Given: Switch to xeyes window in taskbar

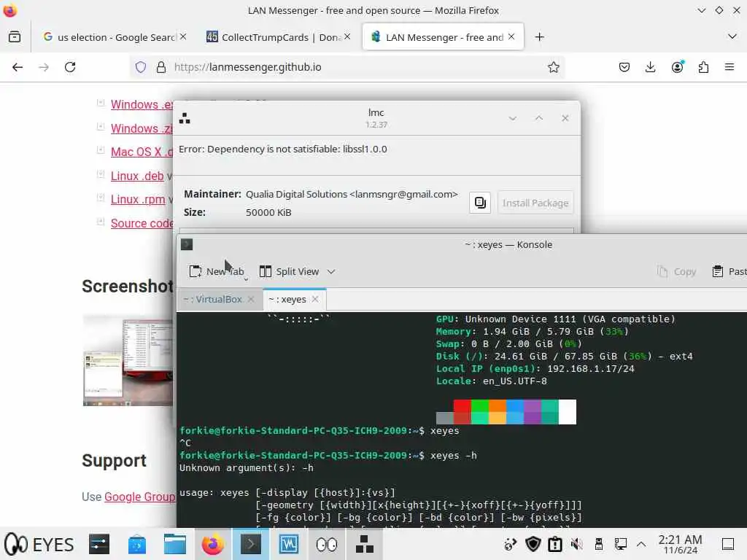Looking at the screenshot, I should click(x=326, y=544).
